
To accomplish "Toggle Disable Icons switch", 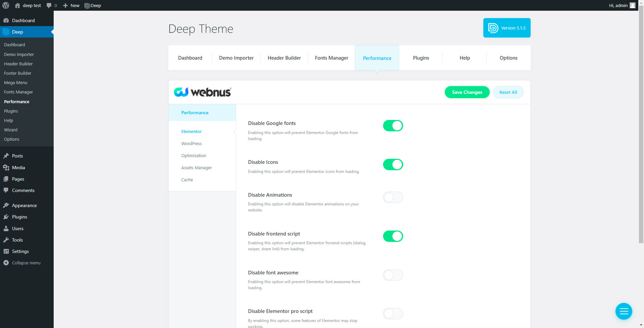I will [x=393, y=165].
